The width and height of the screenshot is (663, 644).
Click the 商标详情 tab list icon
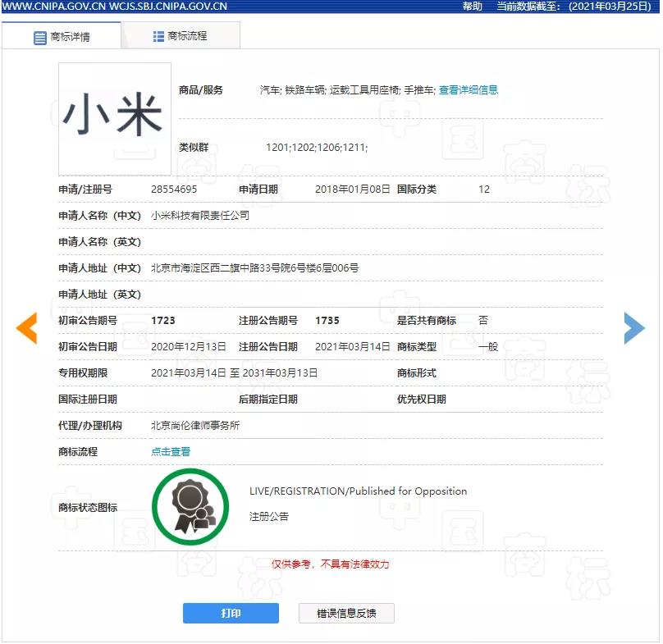click(39, 38)
